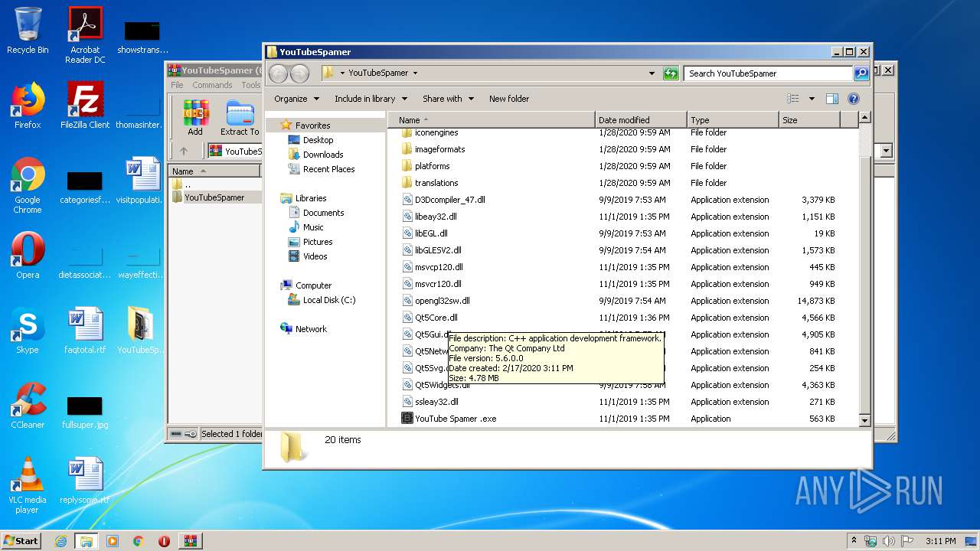The height and width of the screenshot is (551, 980).
Task: Select the opengl32sw.dll file
Action: (442, 301)
